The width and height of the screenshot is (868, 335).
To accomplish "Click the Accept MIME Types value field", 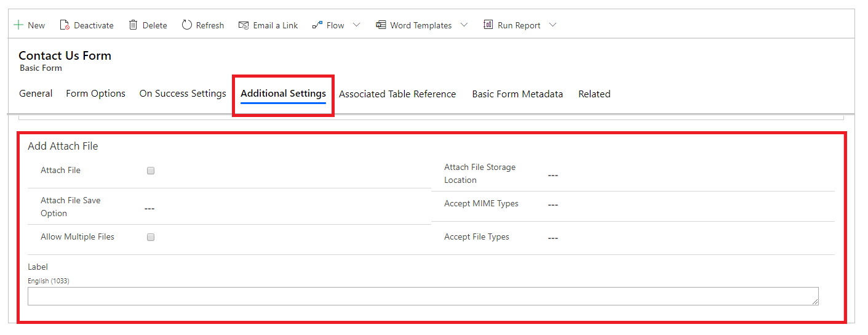I will [x=690, y=204].
